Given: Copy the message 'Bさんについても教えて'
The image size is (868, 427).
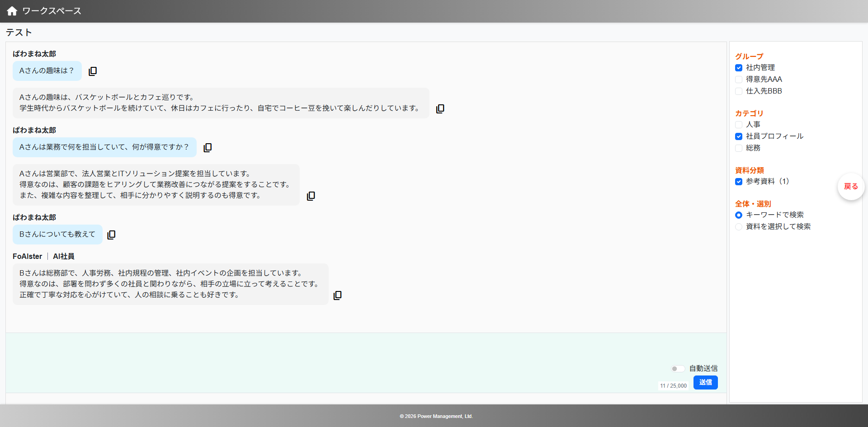Looking at the screenshot, I should click(x=111, y=235).
